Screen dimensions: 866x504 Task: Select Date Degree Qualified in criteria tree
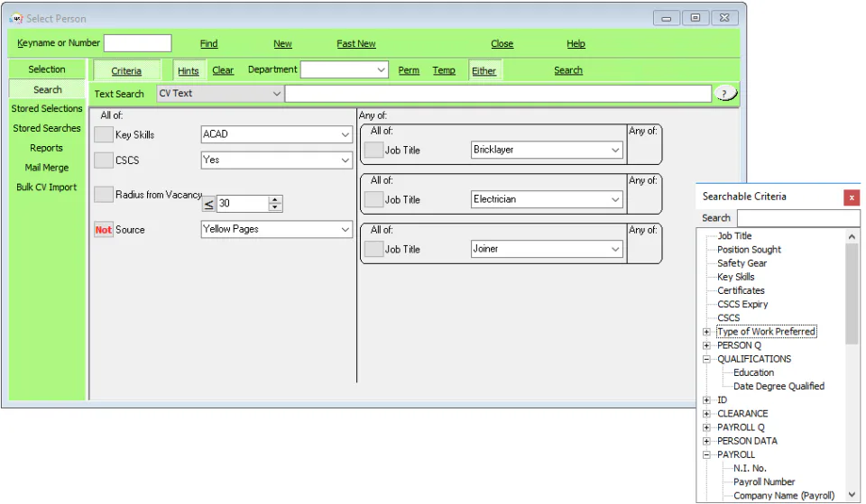pos(778,387)
